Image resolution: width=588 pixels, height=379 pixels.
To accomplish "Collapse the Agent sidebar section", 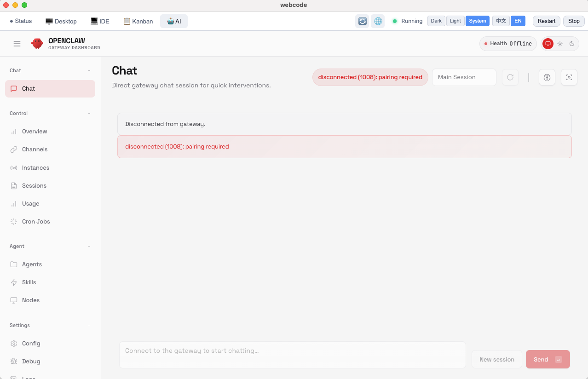I will [89, 246].
